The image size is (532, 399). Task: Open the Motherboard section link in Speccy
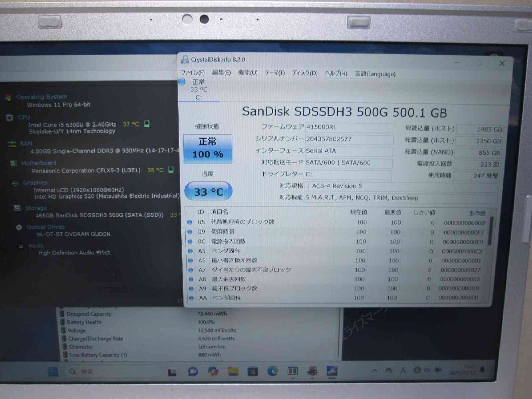39,163
